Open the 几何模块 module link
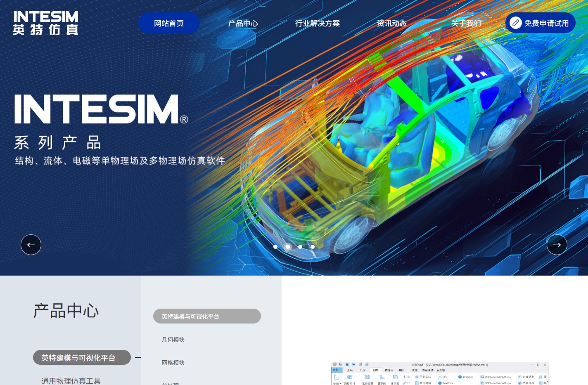Viewport: 588px width, 385px height. [x=173, y=339]
